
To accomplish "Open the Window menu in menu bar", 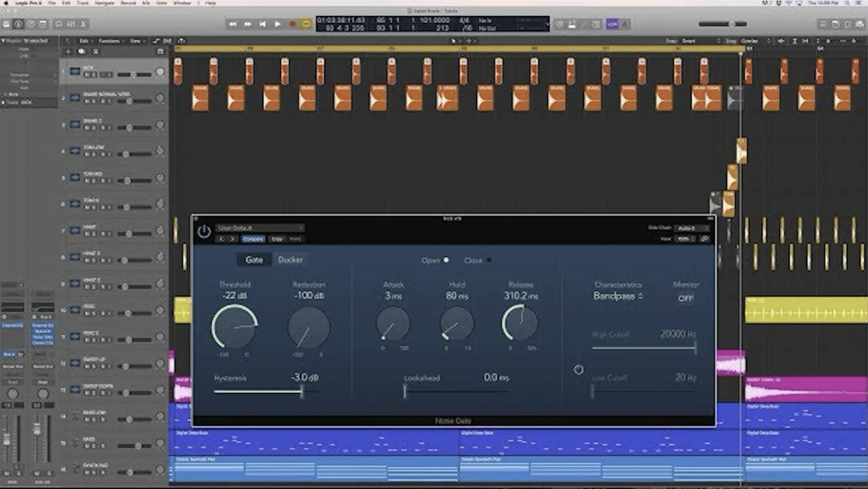I will [x=182, y=3].
